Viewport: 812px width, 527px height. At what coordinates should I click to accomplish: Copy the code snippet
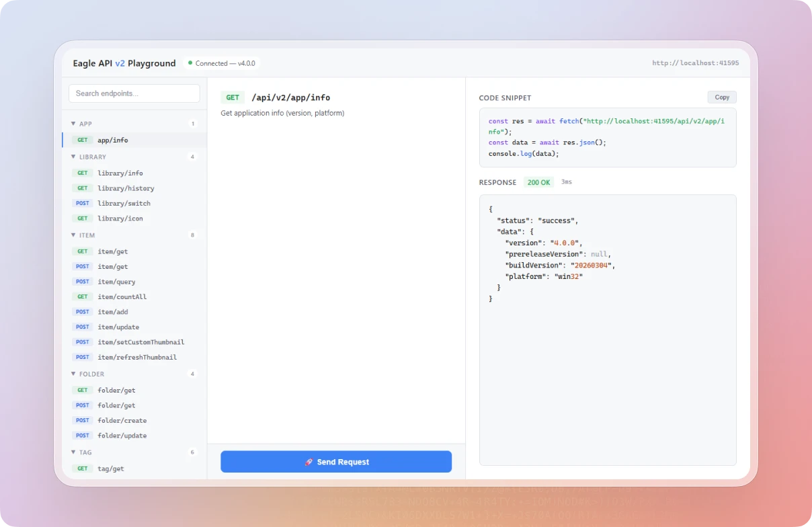tap(721, 97)
